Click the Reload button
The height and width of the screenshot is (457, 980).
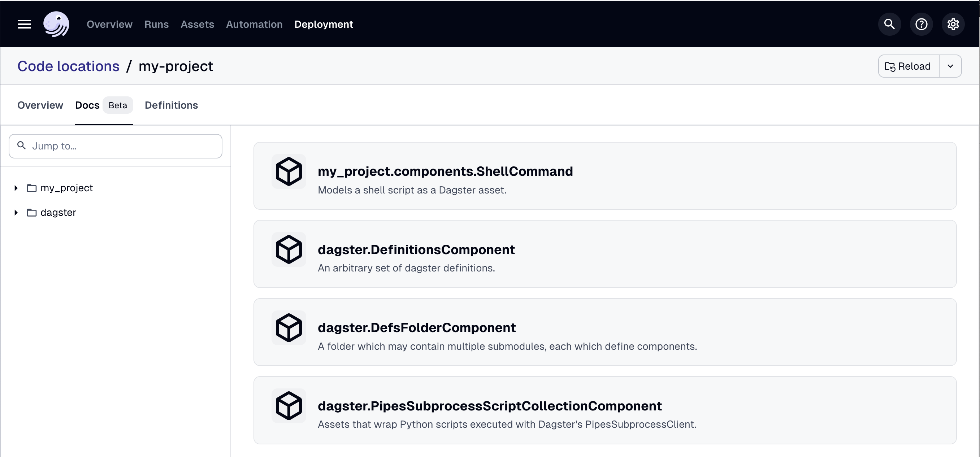[x=907, y=66]
